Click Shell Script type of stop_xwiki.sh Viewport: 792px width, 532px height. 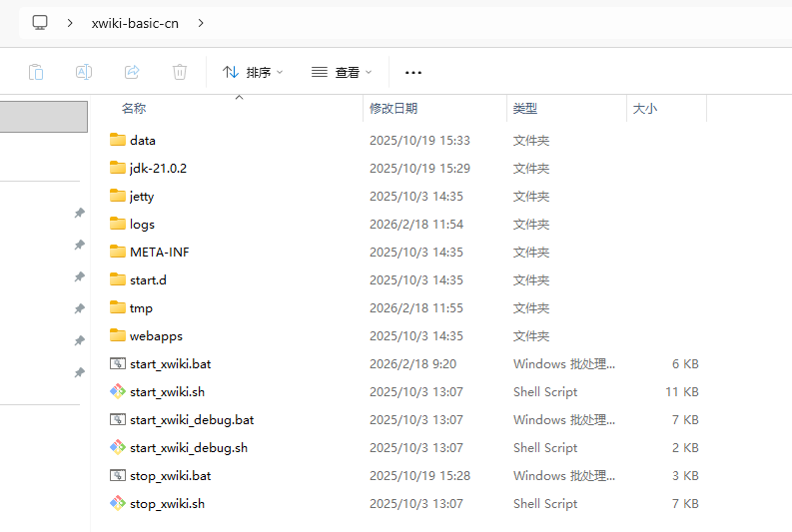(x=545, y=504)
